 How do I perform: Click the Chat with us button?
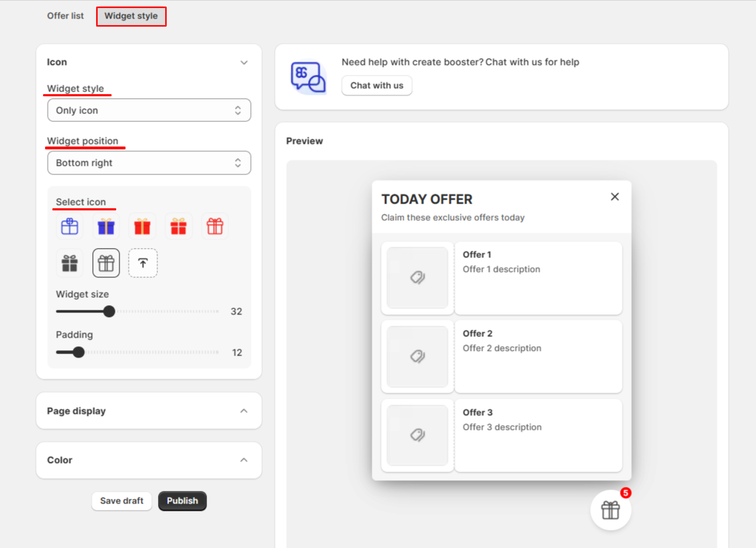[376, 86]
